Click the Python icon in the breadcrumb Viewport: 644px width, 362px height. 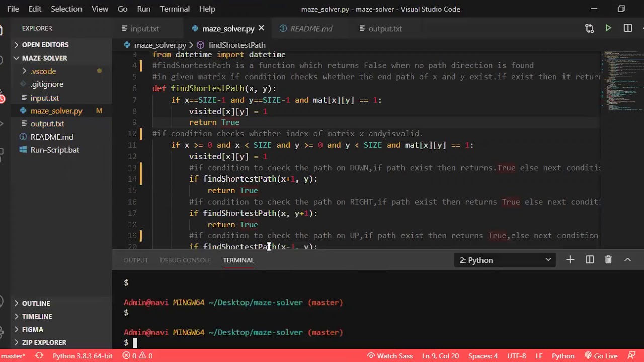click(x=127, y=45)
